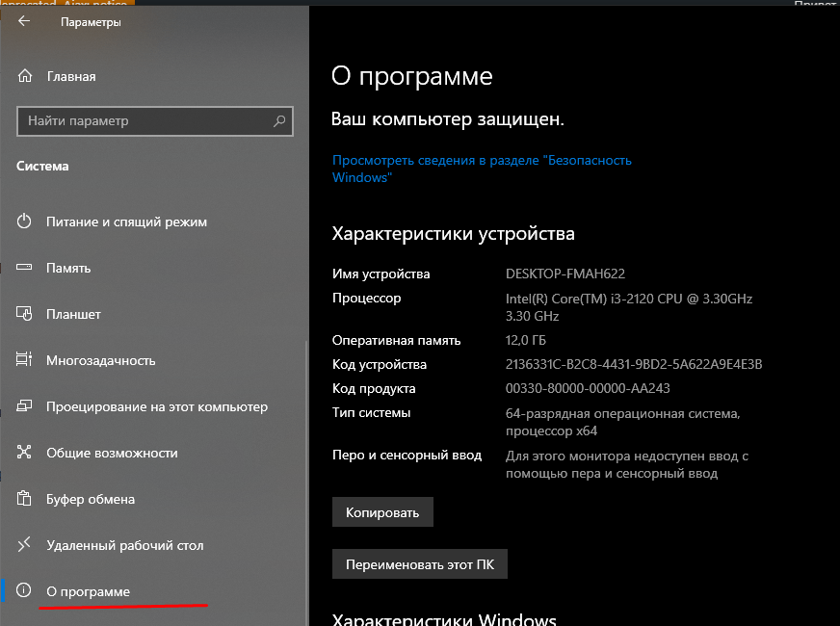This screenshot has height=626, width=840.
Task: Click the Общие возможности shared experiences icon
Action: (25, 453)
